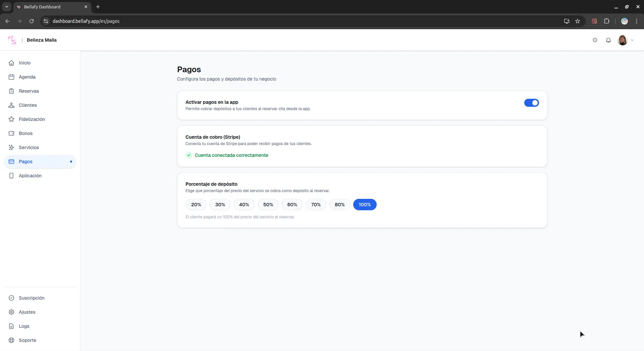The height and width of the screenshot is (351, 644).
Task: Switch theme with the sun icon
Action: 595,40
